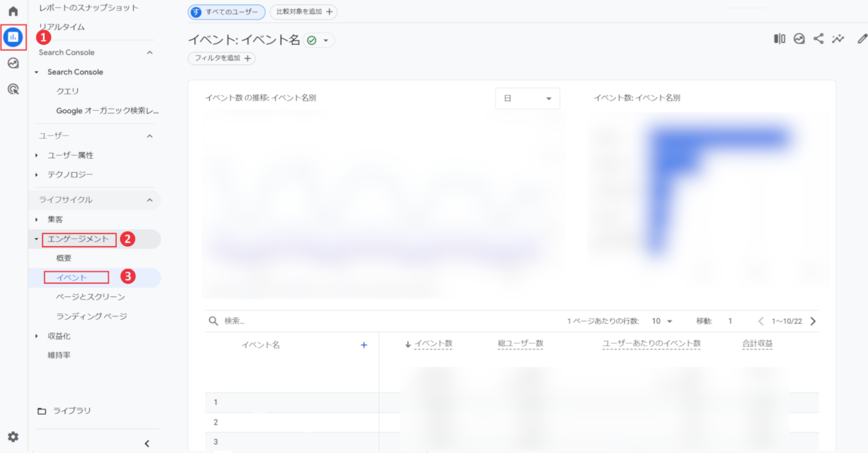Sort by 総ユーザー数 column header
Viewport: 868px width, 453px height.
[520, 344]
